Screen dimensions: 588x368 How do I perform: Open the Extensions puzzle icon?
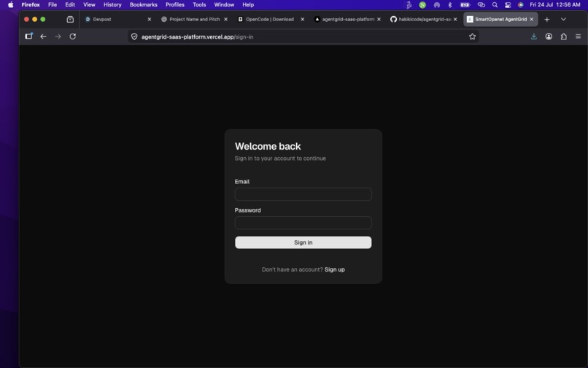(563, 37)
